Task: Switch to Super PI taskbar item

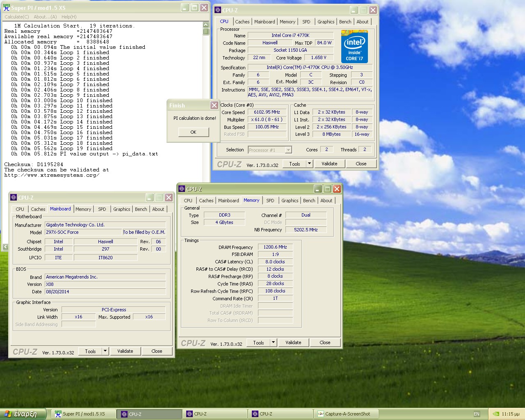Action: pos(83,414)
